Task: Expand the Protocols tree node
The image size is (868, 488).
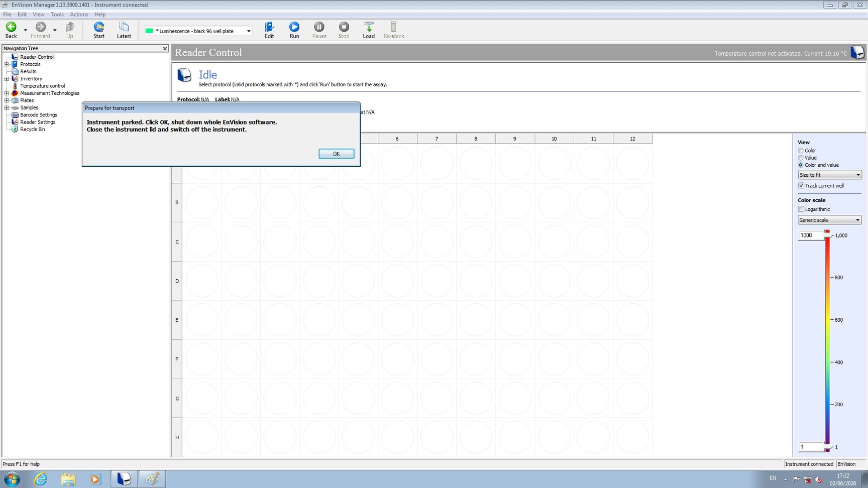Action: coord(7,64)
